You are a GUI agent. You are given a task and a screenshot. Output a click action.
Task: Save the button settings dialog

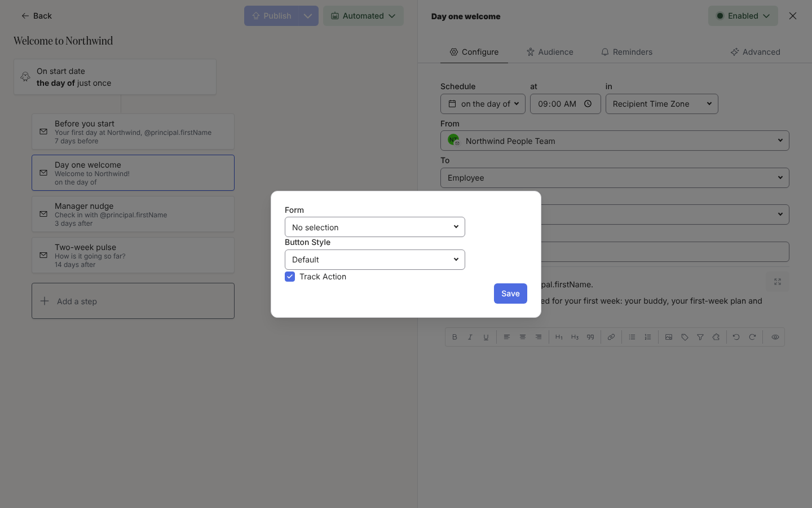(510, 294)
